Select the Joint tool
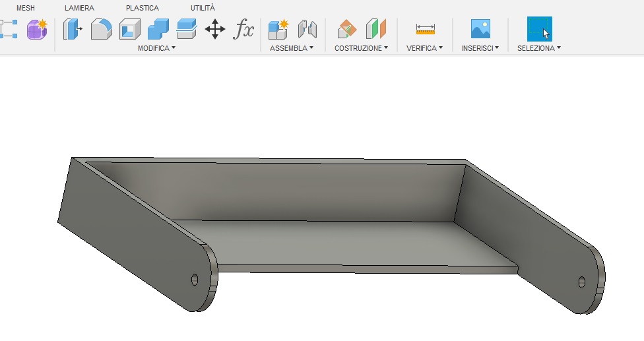This screenshot has height=341, width=644. pos(307,29)
